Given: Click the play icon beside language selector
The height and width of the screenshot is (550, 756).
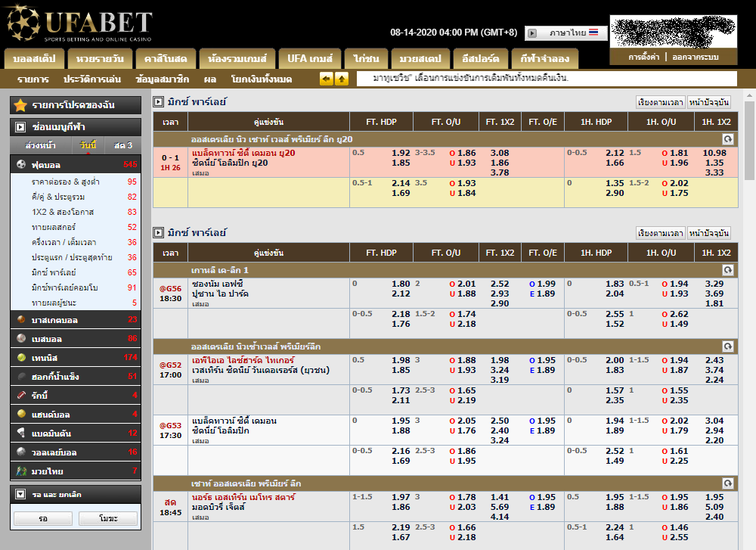Looking at the screenshot, I should point(531,33).
